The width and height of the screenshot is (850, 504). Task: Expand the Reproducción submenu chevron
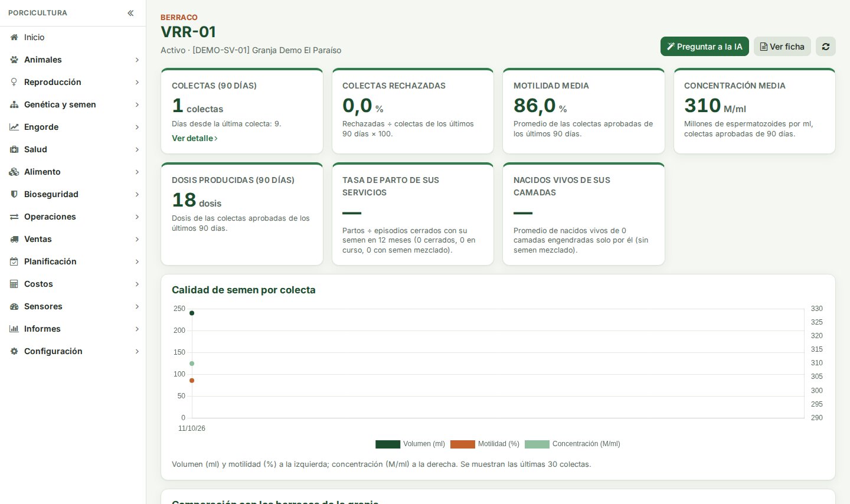(137, 82)
